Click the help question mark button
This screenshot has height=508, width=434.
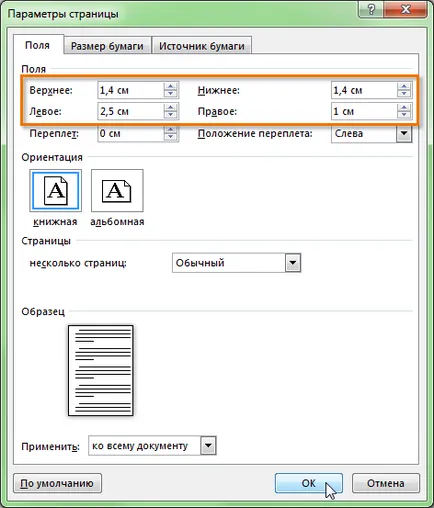coord(371,10)
